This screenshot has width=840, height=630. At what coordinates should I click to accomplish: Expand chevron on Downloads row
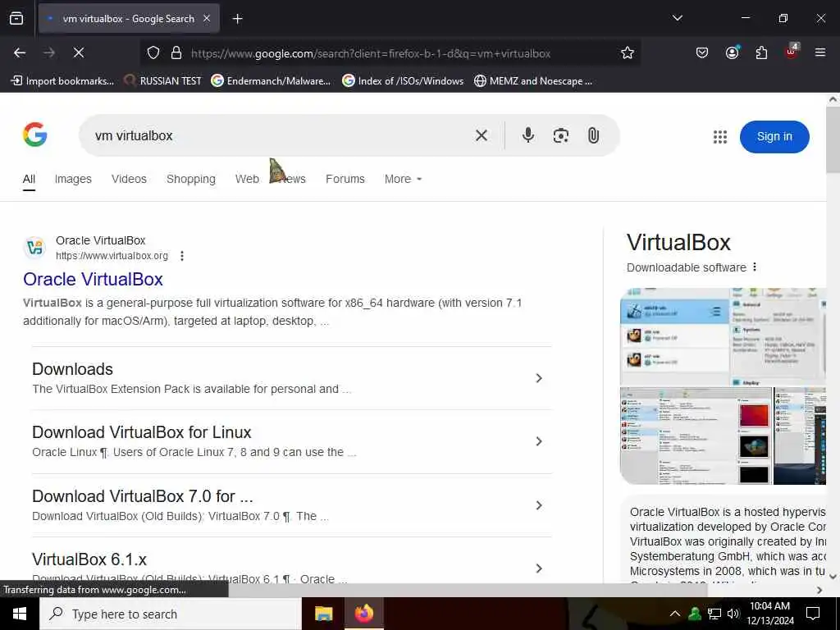point(538,378)
